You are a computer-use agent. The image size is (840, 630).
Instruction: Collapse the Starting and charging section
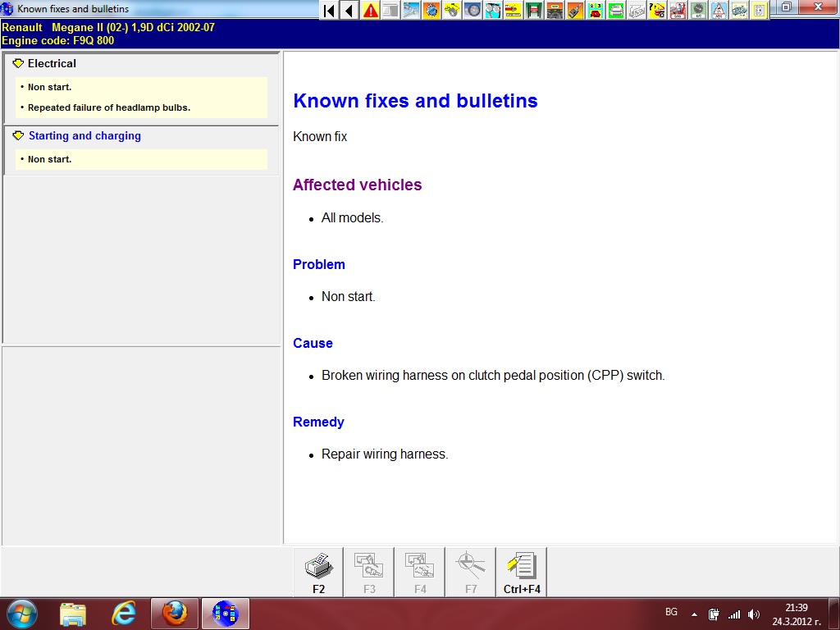click(x=18, y=136)
